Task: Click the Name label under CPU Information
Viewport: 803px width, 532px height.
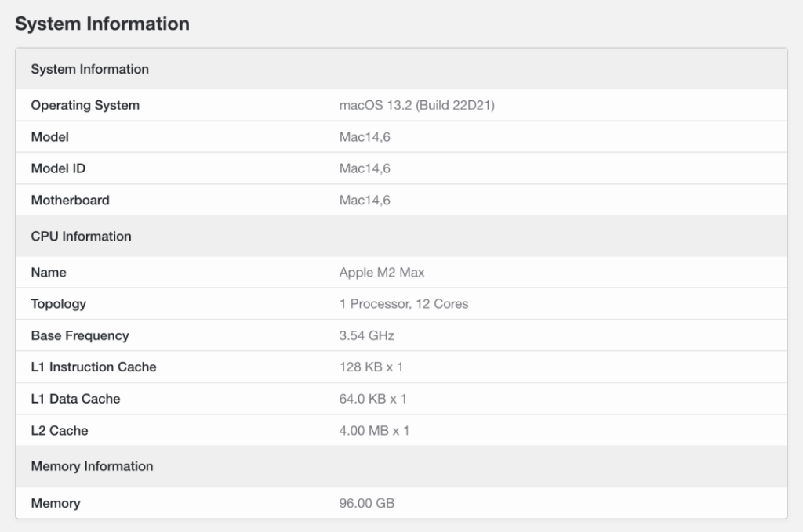Action: (48, 273)
